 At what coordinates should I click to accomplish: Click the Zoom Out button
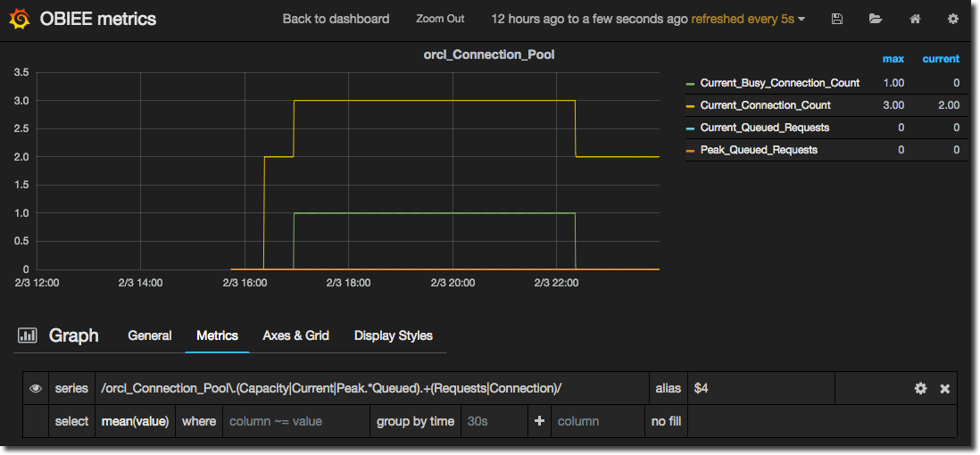click(x=440, y=19)
